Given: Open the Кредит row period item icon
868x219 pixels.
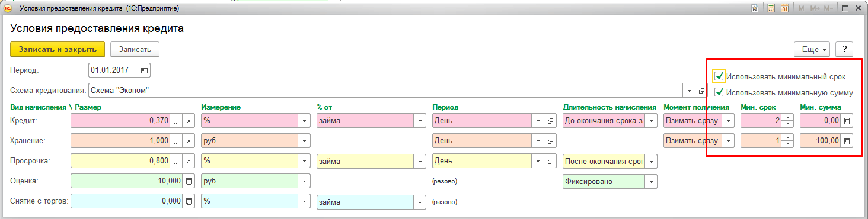Looking at the screenshot, I should [550, 121].
